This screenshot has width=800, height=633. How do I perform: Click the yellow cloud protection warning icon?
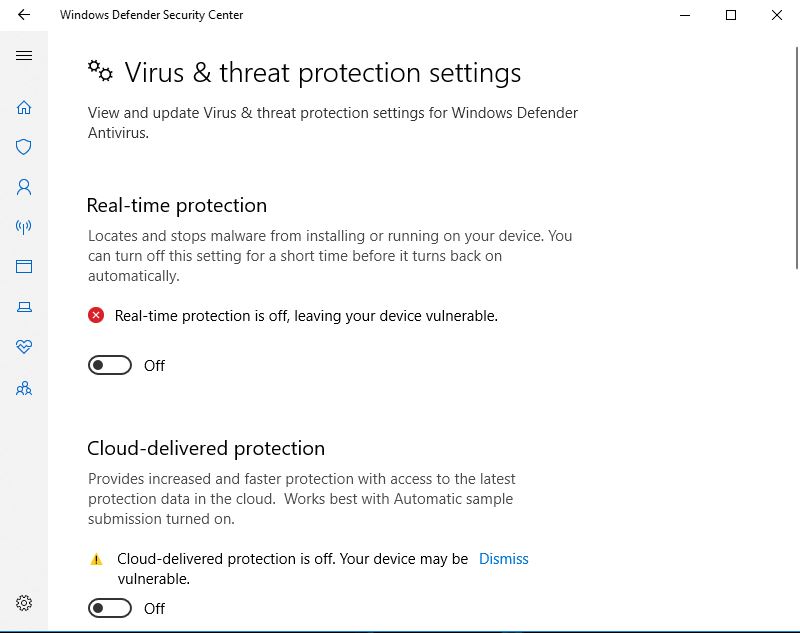tap(97, 560)
